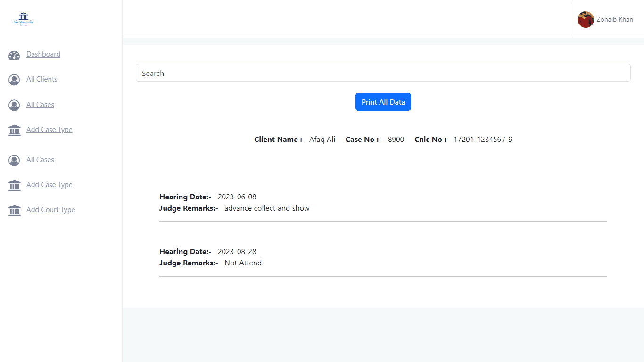Click the Not Attend judge remark
Screen dimensions: 644x362
click(x=243, y=263)
